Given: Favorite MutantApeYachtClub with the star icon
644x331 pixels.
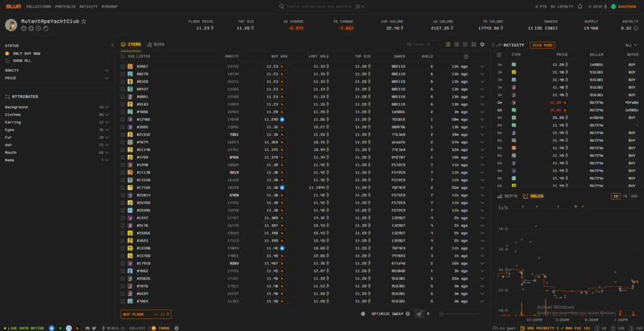Looking at the screenshot, I should [x=84, y=21].
